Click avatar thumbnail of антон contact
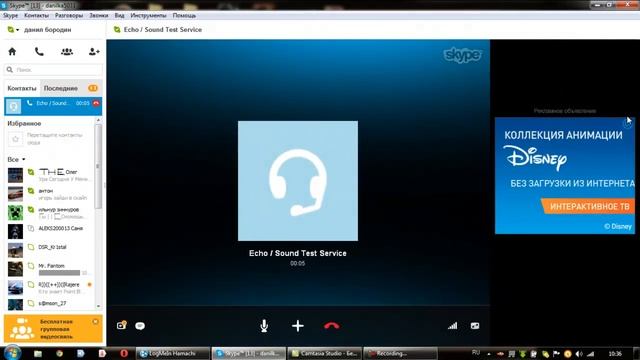Viewport: 640px width, 360px height. (x=16, y=194)
